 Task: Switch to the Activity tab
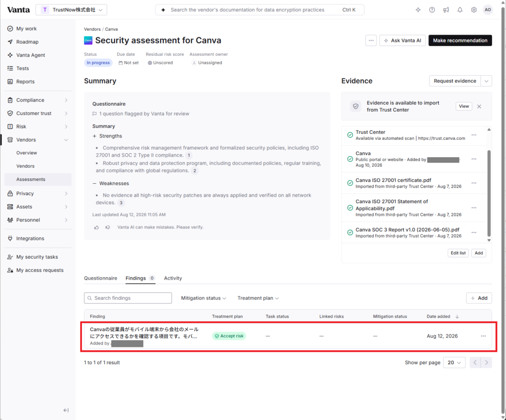click(172, 278)
